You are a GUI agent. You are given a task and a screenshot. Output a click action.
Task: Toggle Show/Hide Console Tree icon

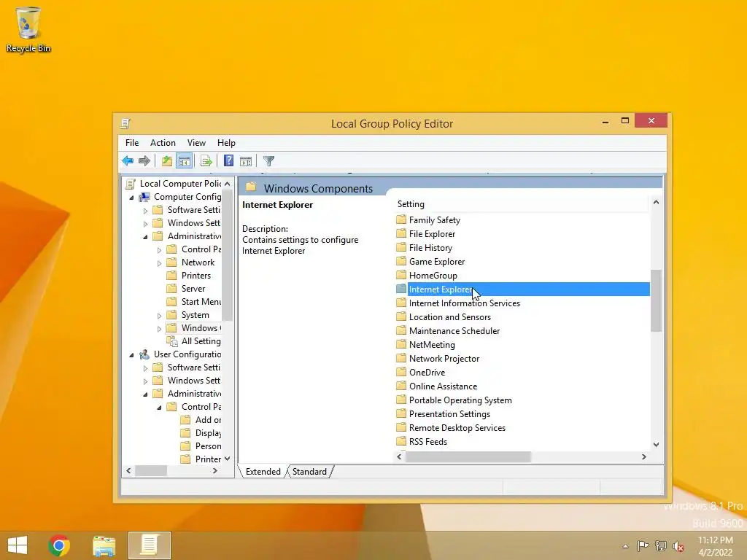185,161
